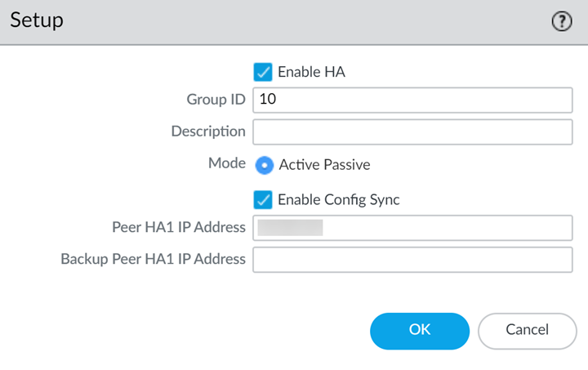The width and height of the screenshot is (588, 370).
Task: Select the Active Passive radio button
Action: pyautogui.click(x=264, y=164)
